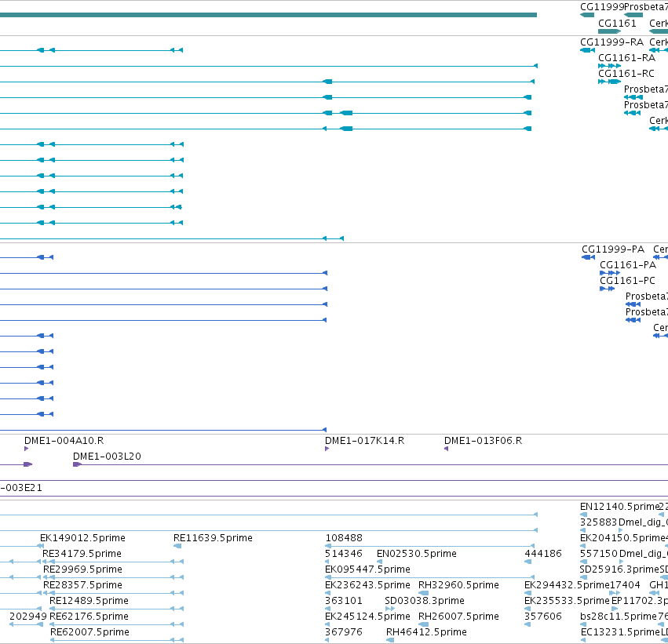The image size is (668, 644).
Task: Click the bs28c11.5prime label
Action: point(619,617)
